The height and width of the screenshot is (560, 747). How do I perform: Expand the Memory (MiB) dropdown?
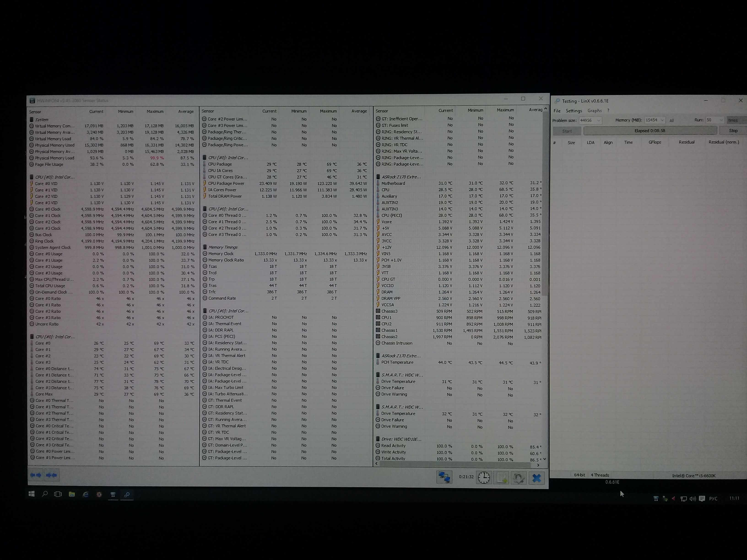662,120
